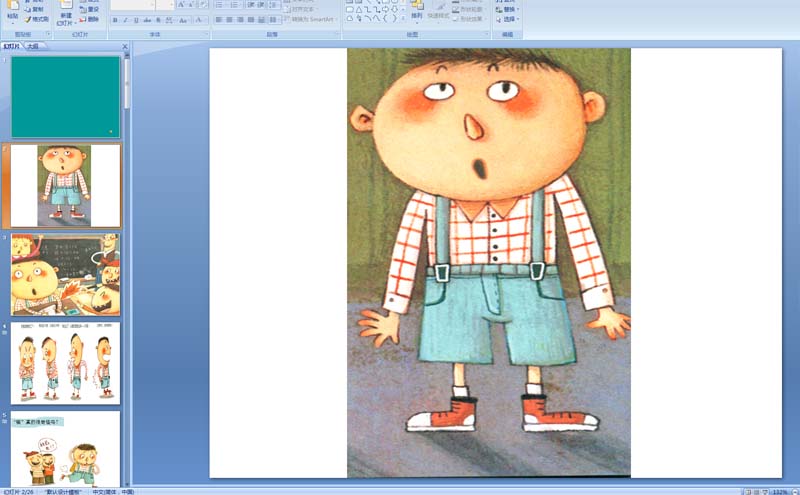Open change case (Aa) dropdown
The width and height of the screenshot is (800, 495).
184,20
